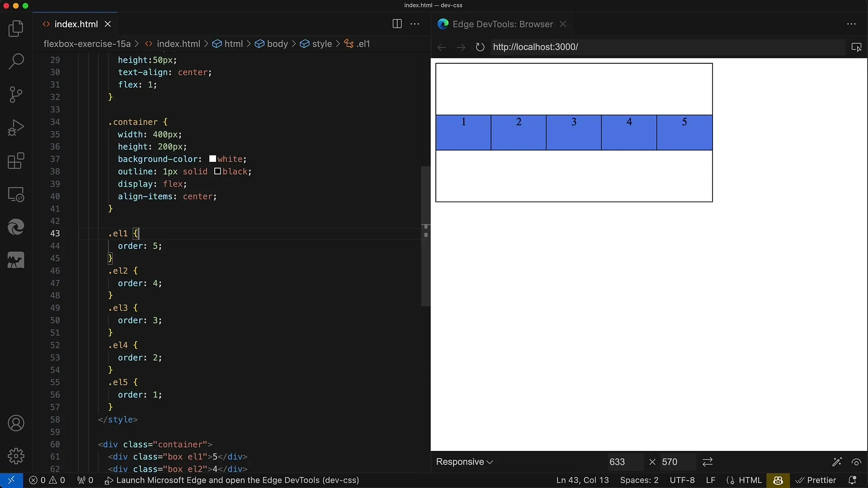Toggle emulated vision deficiencies eye icon

[x=856, y=462]
